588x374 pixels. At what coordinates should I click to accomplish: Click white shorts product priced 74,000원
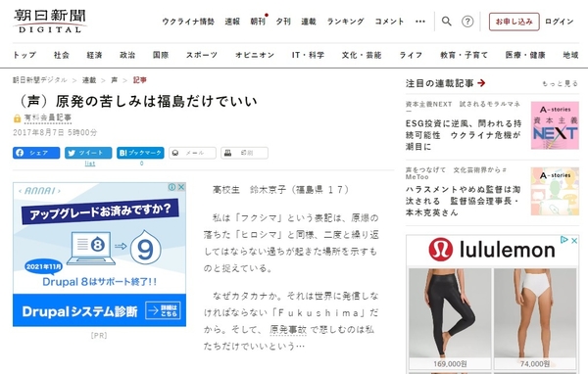coord(535,319)
